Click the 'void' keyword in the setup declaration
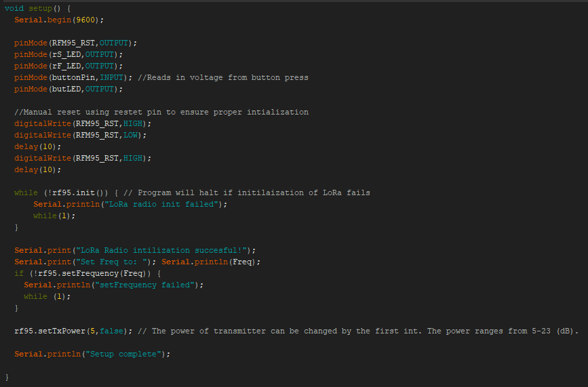This screenshot has width=588, height=387. tap(14, 8)
